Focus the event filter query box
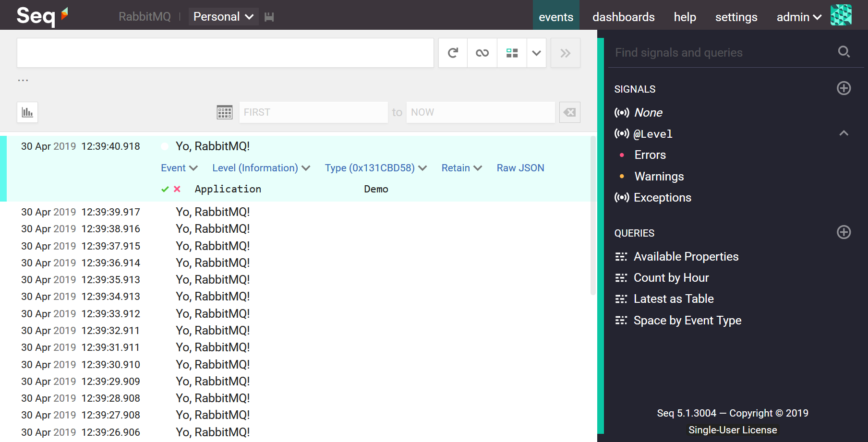The width and height of the screenshot is (868, 442). pyautogui.click(x=225, y=53)
